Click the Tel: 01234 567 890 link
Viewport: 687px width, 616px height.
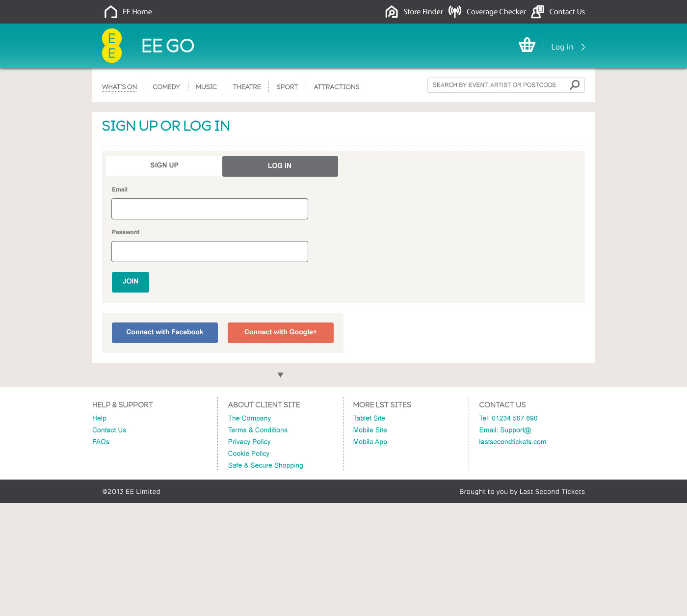click(x=508, y=418)
